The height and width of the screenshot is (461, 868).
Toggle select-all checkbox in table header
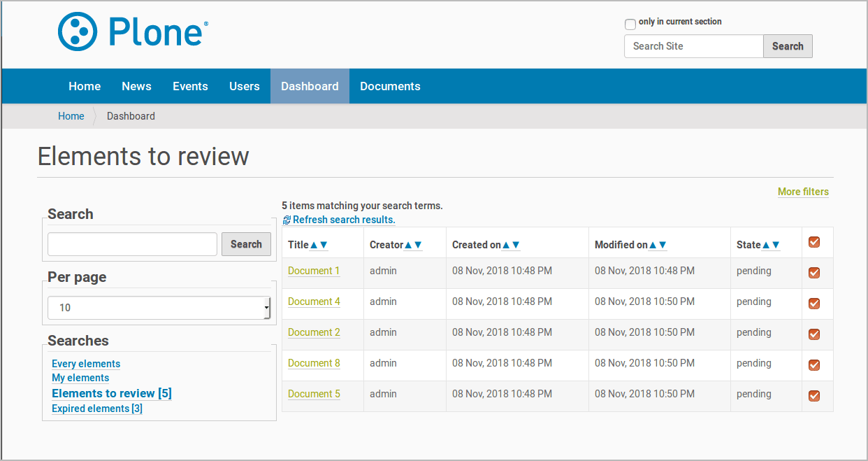click(814, 242)
